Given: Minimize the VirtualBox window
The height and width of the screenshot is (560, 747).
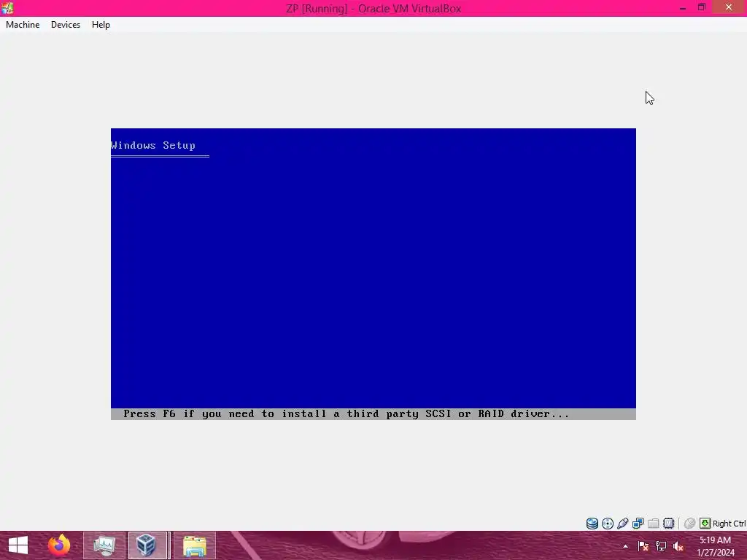Looking at the screenshot, I should coord(683,7).
